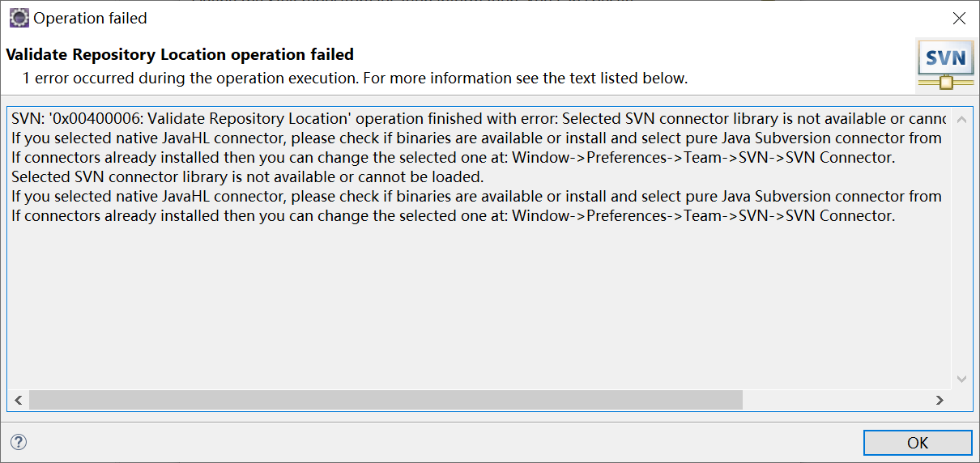Click the vertical scrollbar up arrow
The height and width of the screenshot is (463, 980).
[961, 120]
